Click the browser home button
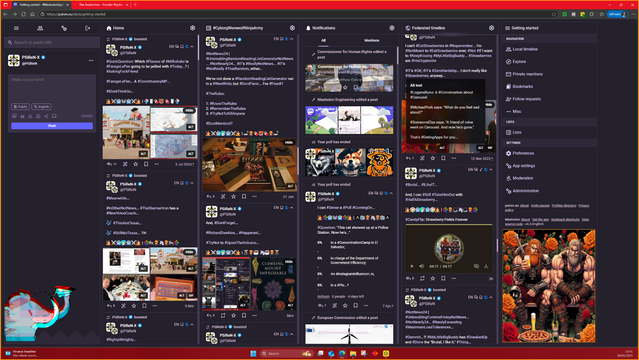 click(x=32, y=14)
